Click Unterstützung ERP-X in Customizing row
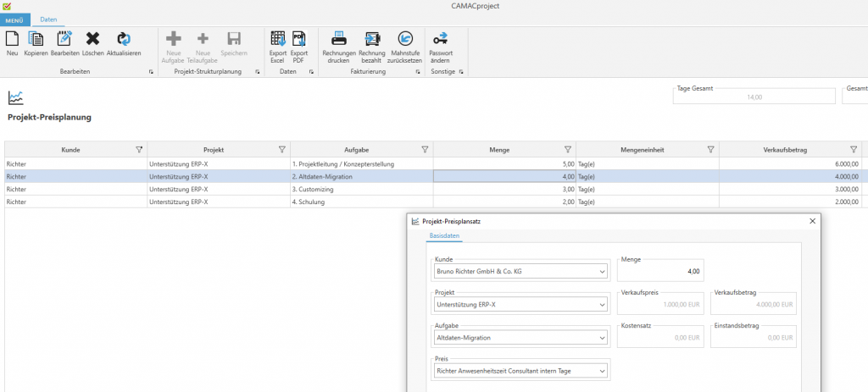This screenshot has height=392, width=868. pyautogui.click(x=219, y=189)
